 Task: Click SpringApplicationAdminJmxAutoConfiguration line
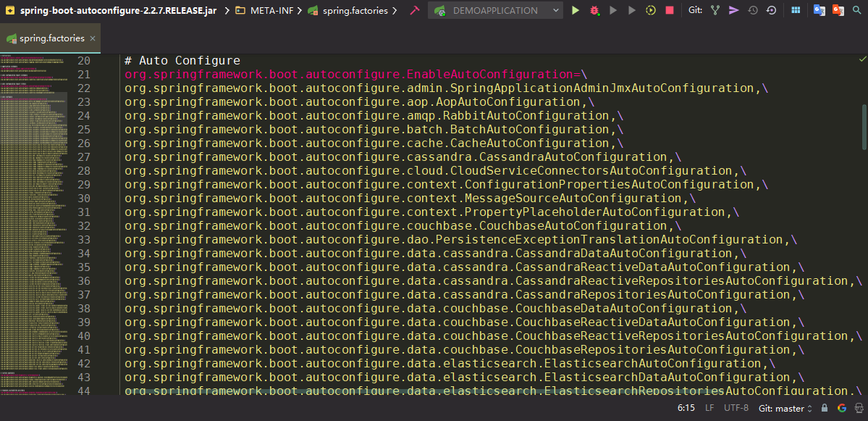(446, 88)
